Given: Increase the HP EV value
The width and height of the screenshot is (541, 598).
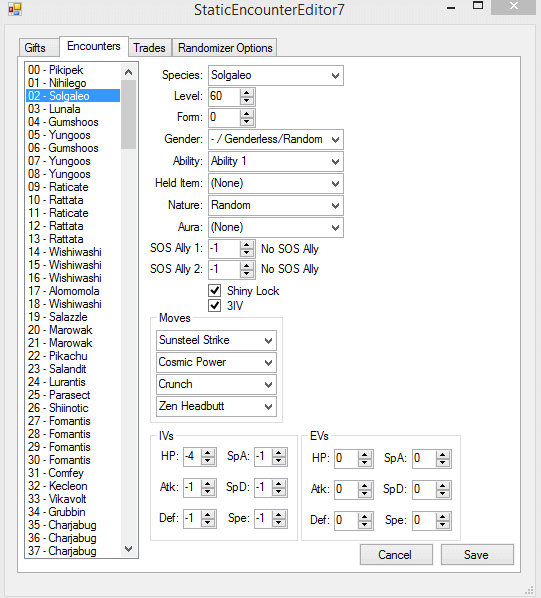Looking at the screenshot, I should tap(364, 455).
